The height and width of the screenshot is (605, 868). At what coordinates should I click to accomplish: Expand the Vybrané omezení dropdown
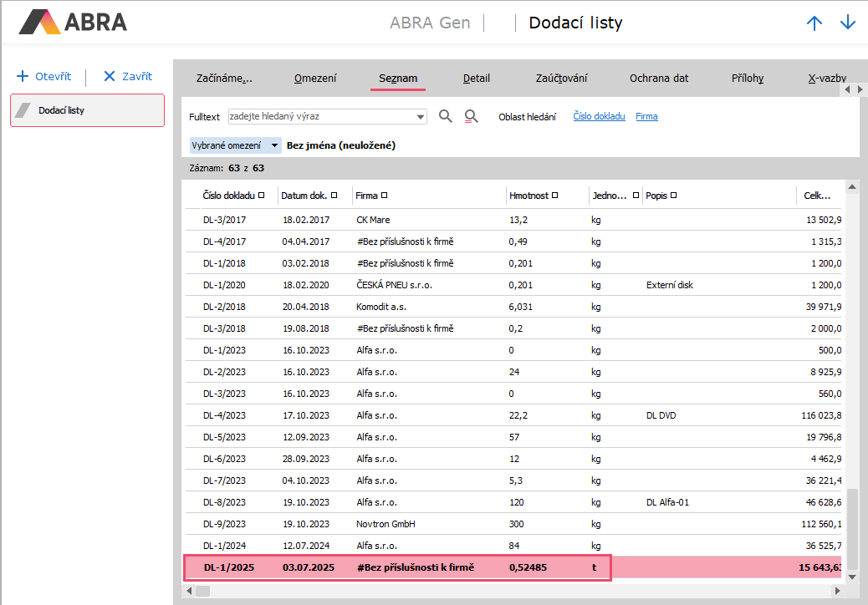(274, 145)
